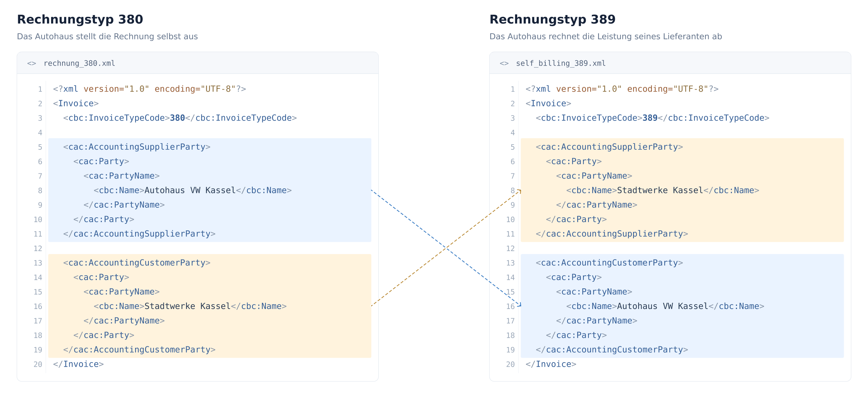Click opening AccountingCustomerParty tag in left file

[137, 263]
